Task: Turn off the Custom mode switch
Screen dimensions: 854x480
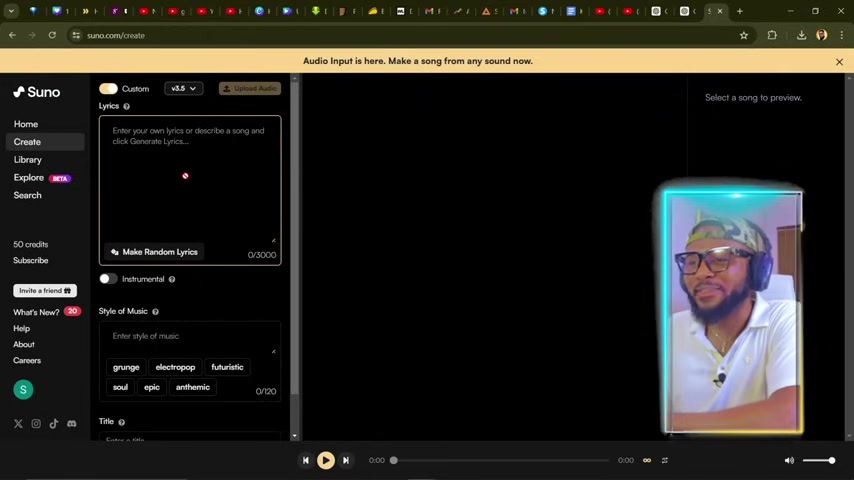Action: pos(108,89)
